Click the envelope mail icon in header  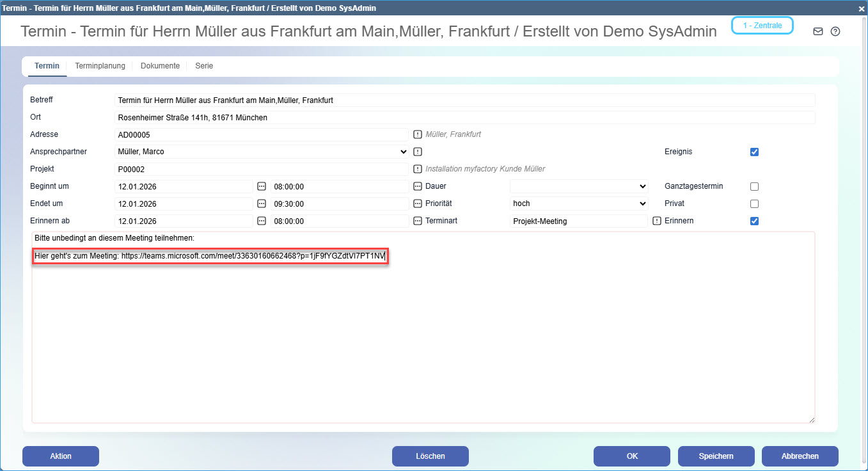[x=817, y=31]
